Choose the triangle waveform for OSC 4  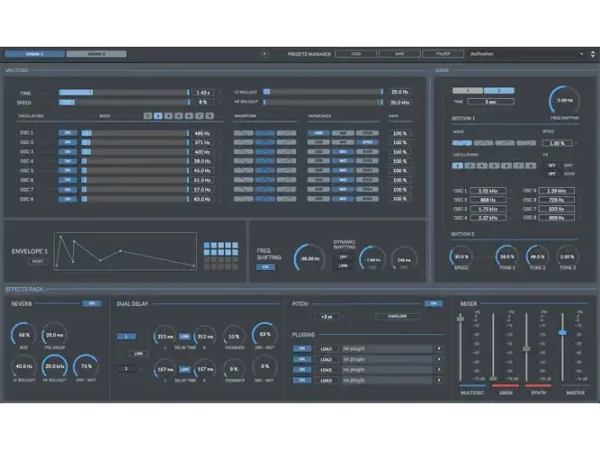pos(265,161)
